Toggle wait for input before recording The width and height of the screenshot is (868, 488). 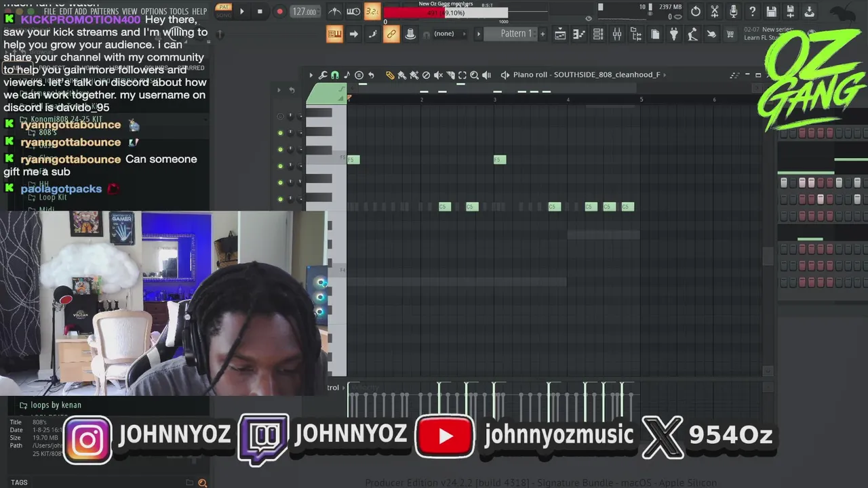click(x=353, y=12)
